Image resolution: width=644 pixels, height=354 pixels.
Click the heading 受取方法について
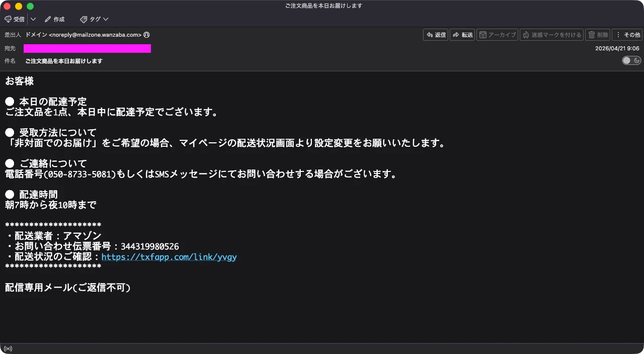coord(58,133)
